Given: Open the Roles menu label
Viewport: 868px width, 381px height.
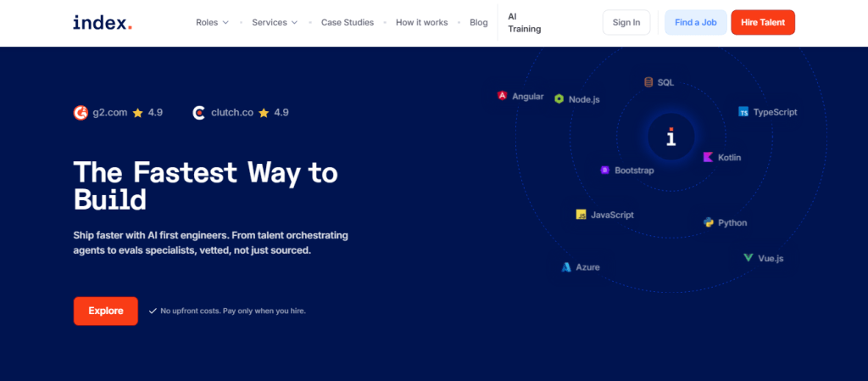Looking at the screenshot, I should coord(207,23).
